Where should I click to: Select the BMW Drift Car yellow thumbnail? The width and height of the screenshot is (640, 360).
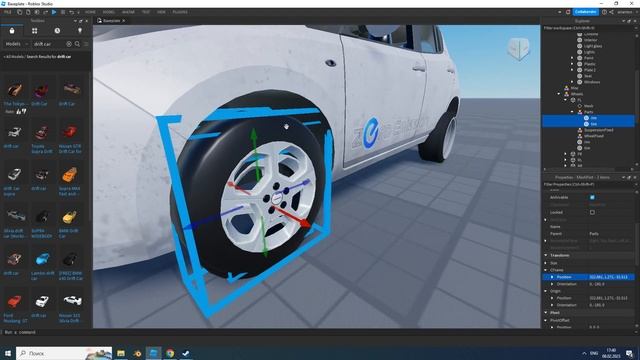pos(70,217)
